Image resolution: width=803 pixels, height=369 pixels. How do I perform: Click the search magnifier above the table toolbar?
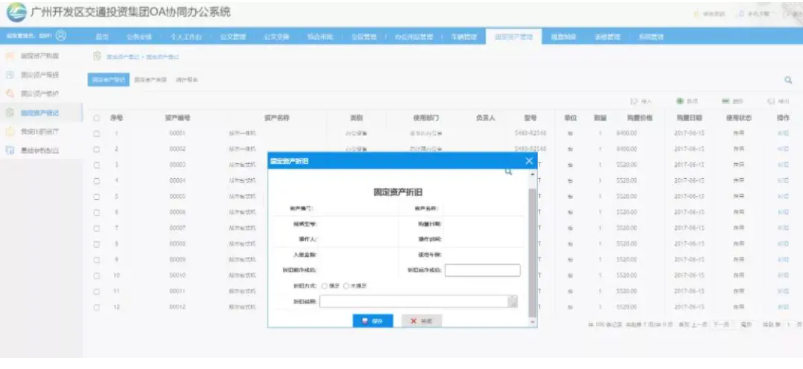coord(788,80)
